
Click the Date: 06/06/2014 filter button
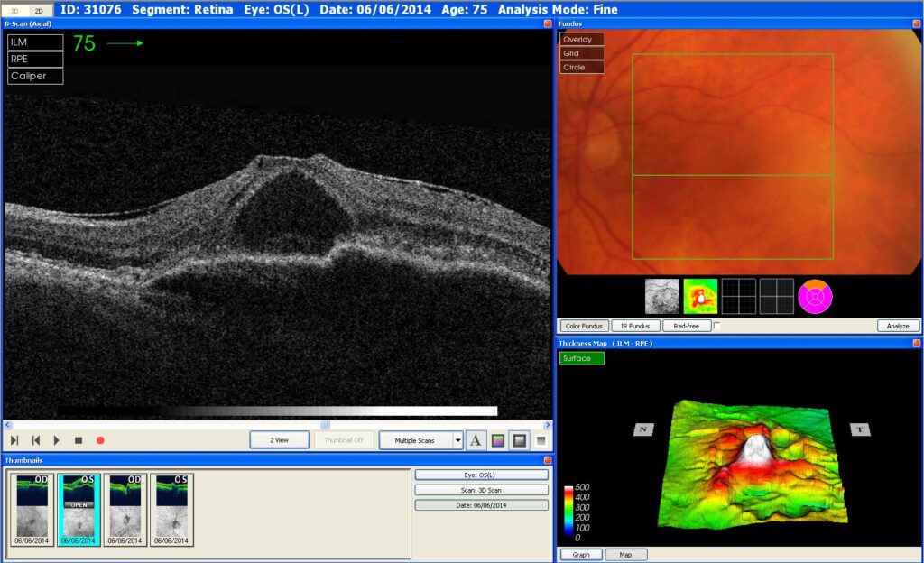point(482,505)
